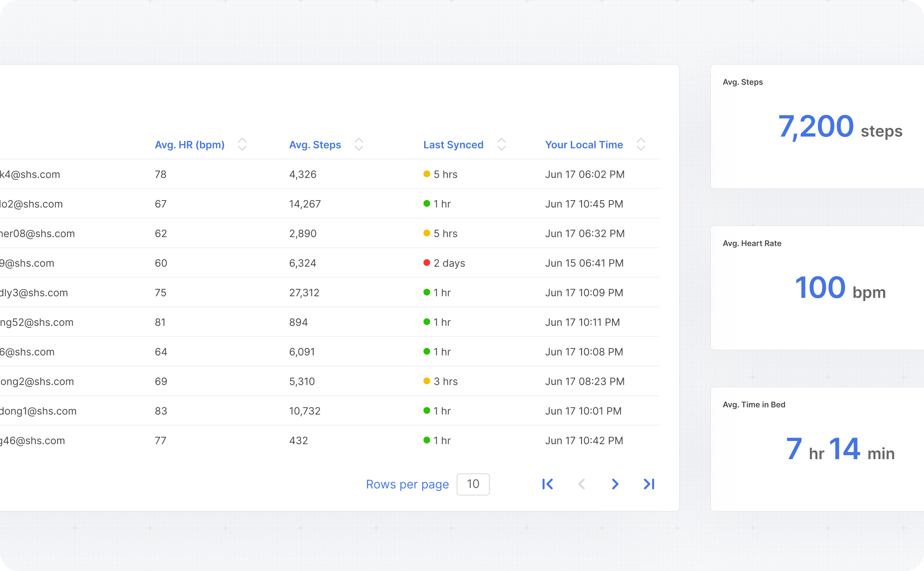
Task: Sort table by Avg. Steps sort arrows
Action: (359, 144)
